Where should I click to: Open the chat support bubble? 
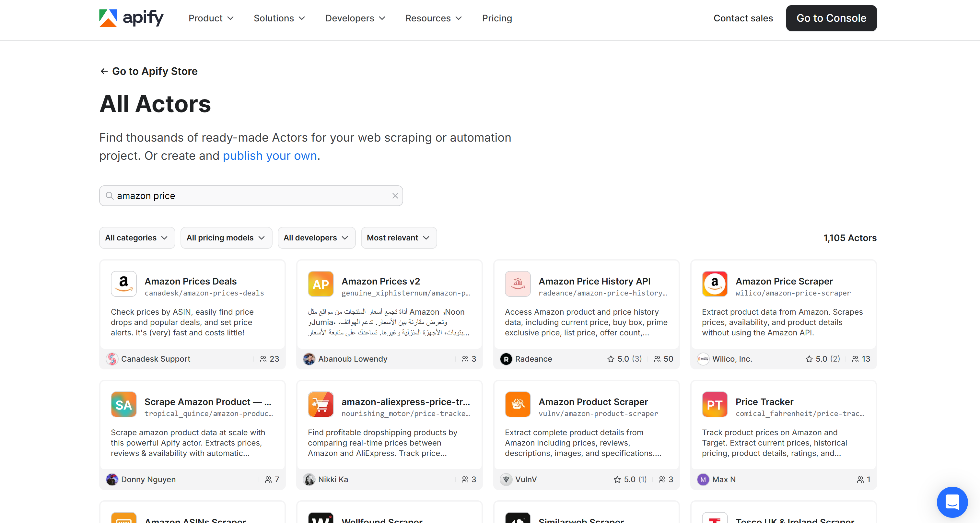coord(952,502)
